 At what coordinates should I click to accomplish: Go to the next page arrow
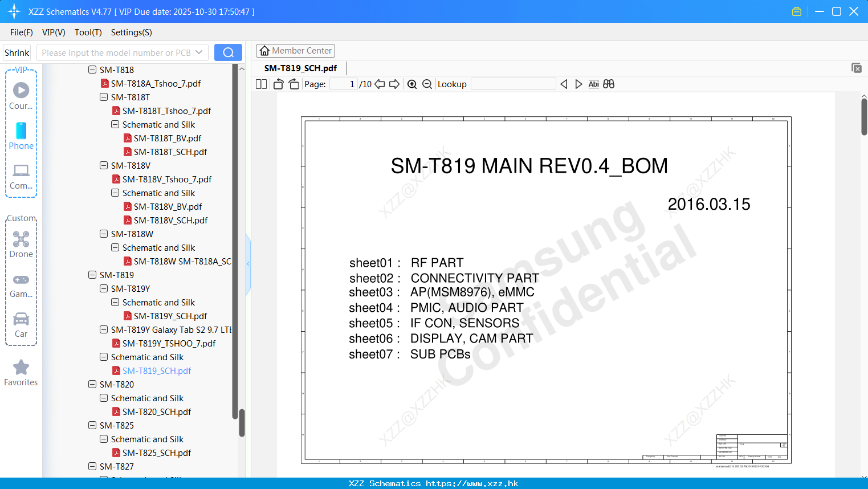(394, 84)
